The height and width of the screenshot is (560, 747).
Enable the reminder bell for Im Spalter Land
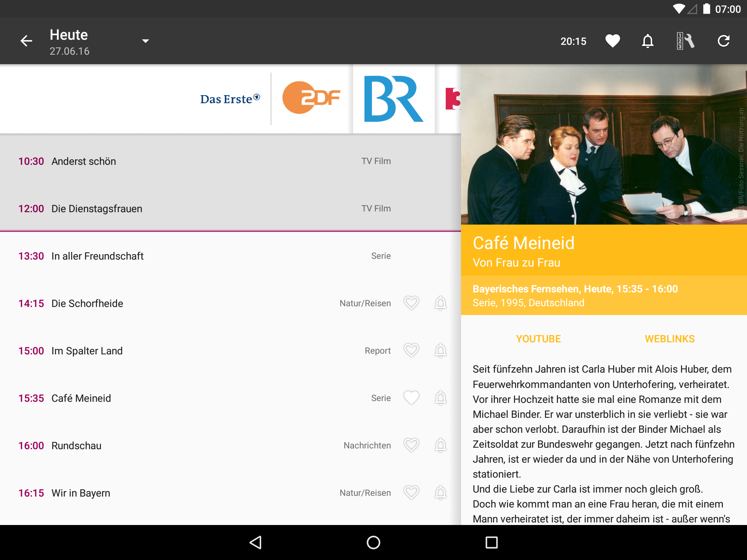(x=440, y=350)
